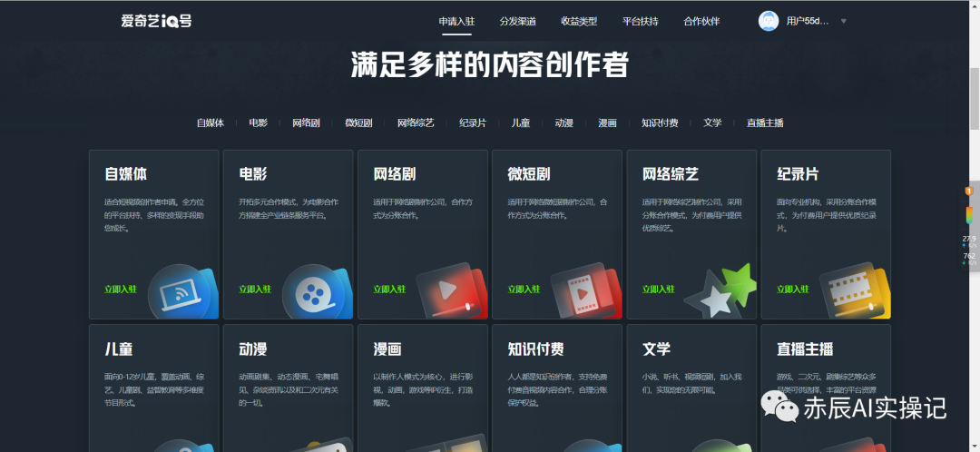
Task: Click the 自媒体 card title
Action: [x=126, y=173]
